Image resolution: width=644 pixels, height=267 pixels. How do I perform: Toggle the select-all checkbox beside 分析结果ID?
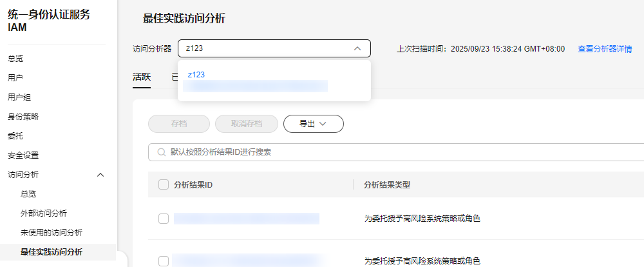tap(164, 185)
